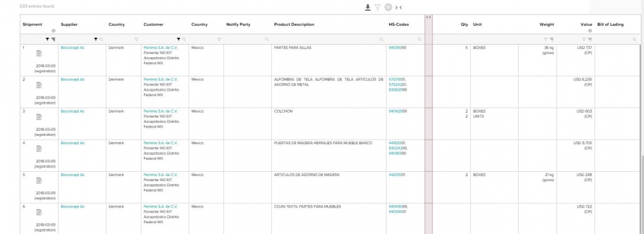View document details for shipment 5
The image size is (644, 234).
coord(39,181)
